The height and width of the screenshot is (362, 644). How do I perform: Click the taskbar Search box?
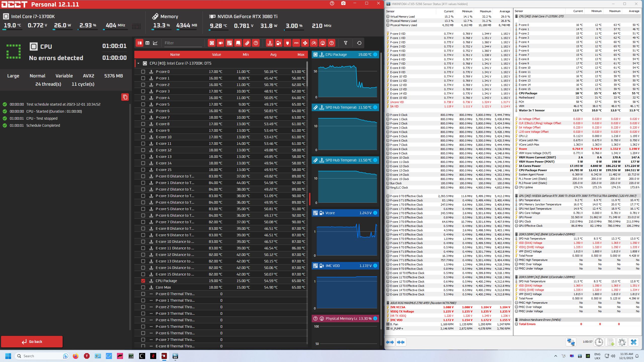click(42, 356)
